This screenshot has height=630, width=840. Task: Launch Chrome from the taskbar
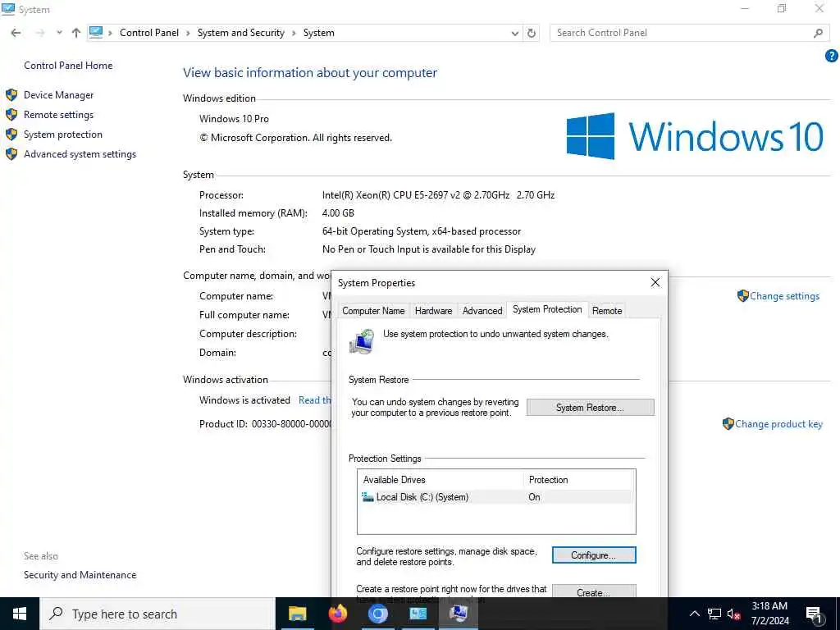[x=377, y=614]
